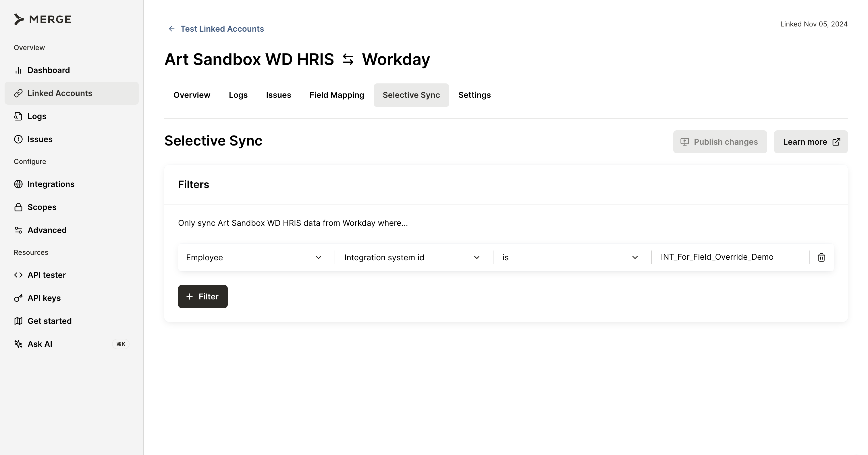Open the 'is' operator dropdown
The height and width of the screenshot is (455, 868).
point(570,258)
